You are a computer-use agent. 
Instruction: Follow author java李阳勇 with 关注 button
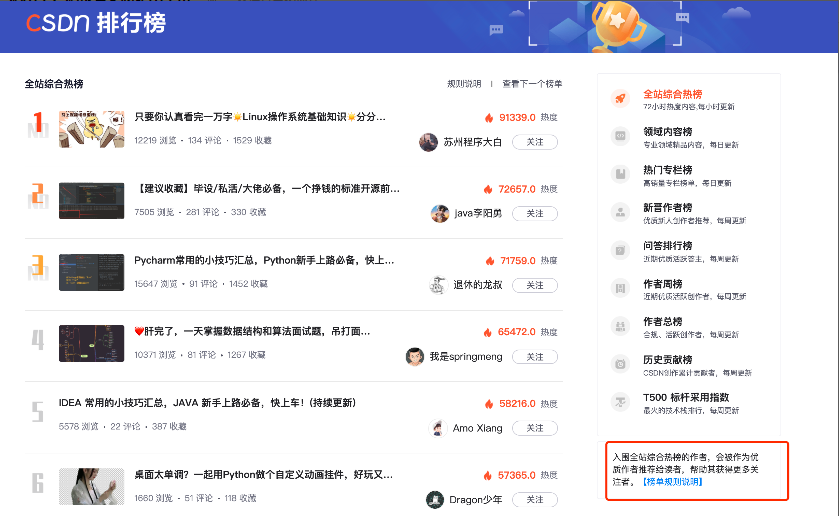535,214
